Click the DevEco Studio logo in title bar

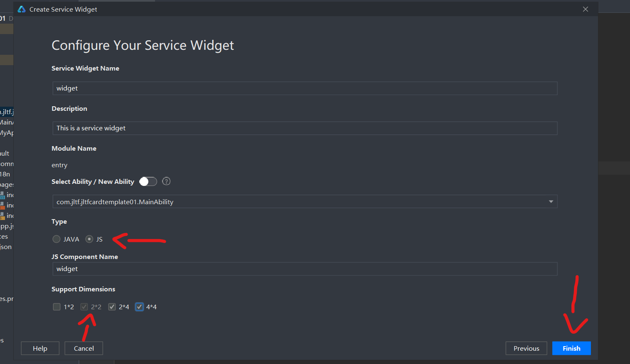22,9
